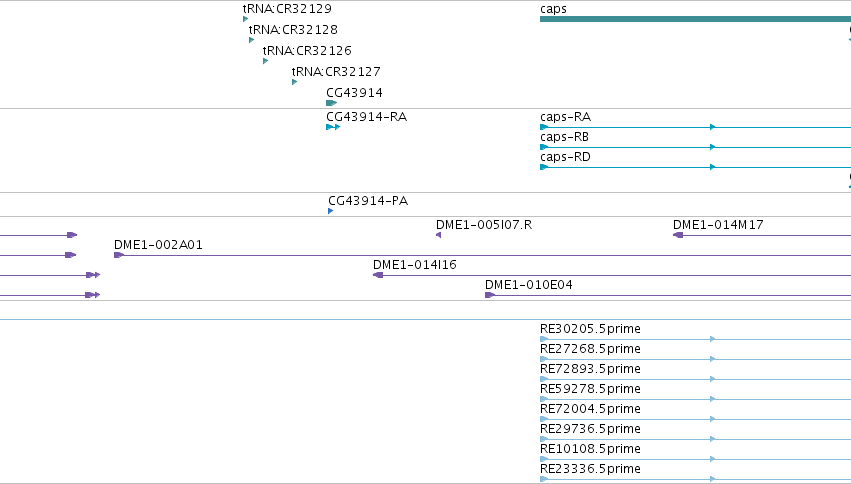This screenshot has height=484, width=851.
Task: Select the CG43914 gene glyph
Action: click(332, 103)
